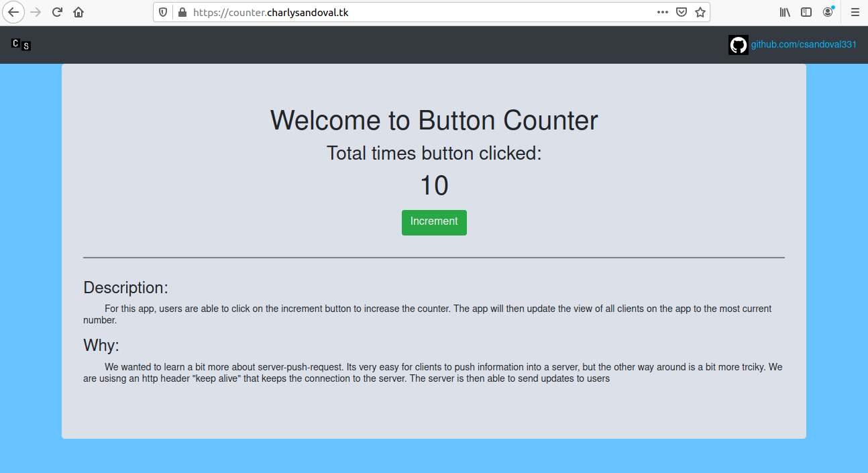Show site security info via padlock
868x473 pixels.
coord(182,12)
